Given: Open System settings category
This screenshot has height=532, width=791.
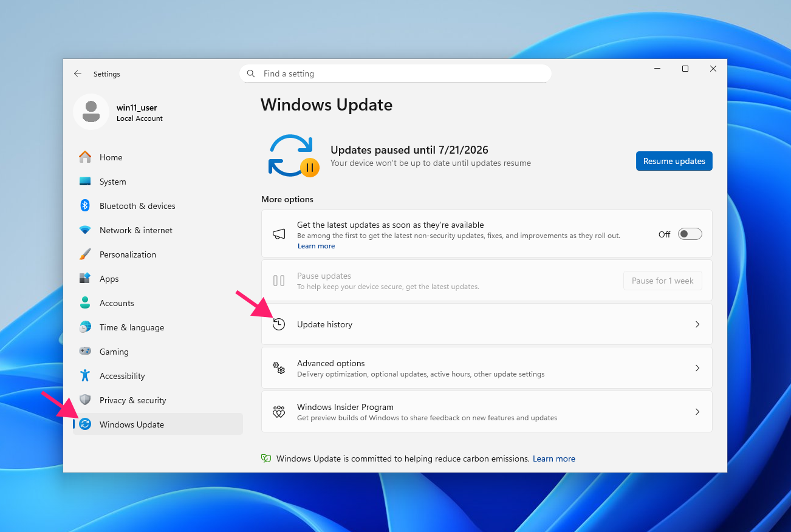Looking at the screenshot, I should pos(158,182).
